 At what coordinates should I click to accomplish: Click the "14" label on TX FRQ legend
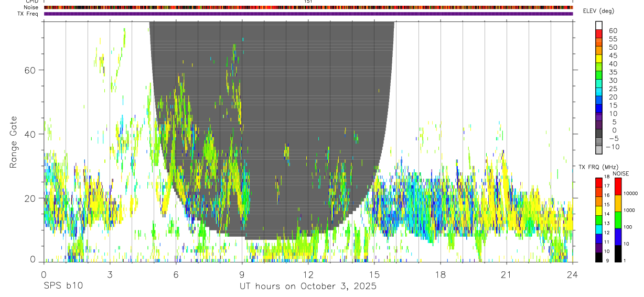point(608,214)
